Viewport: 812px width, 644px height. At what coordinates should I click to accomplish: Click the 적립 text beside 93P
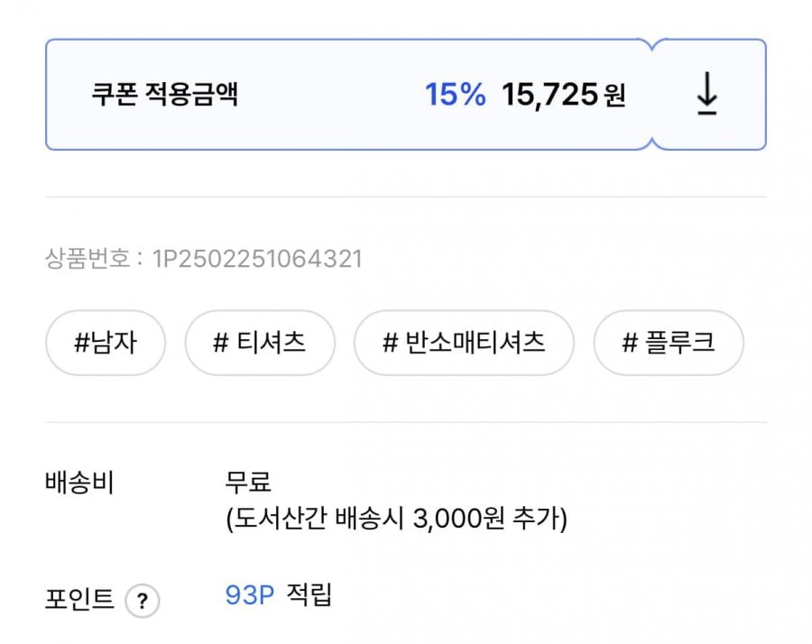pyautogui.click(x=309, y=596)
